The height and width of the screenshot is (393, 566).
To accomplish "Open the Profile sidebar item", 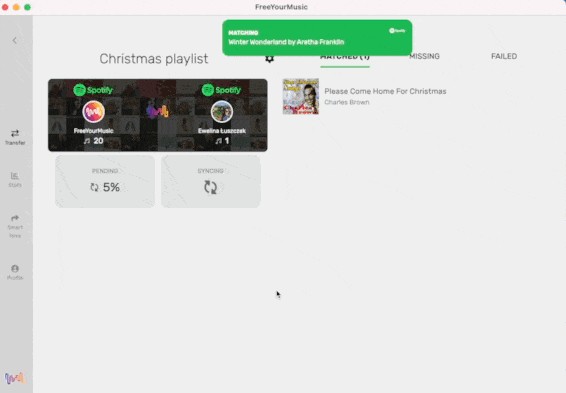I will 15,272.
